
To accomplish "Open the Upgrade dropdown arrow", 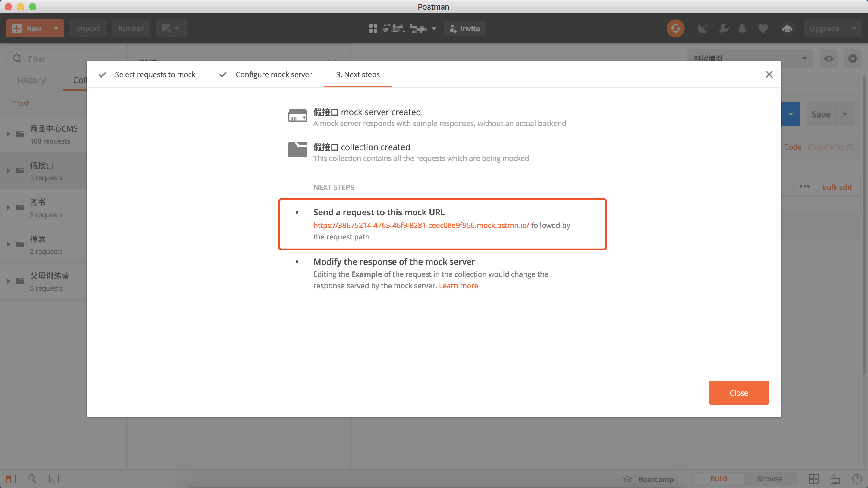I will coord(854,29).
